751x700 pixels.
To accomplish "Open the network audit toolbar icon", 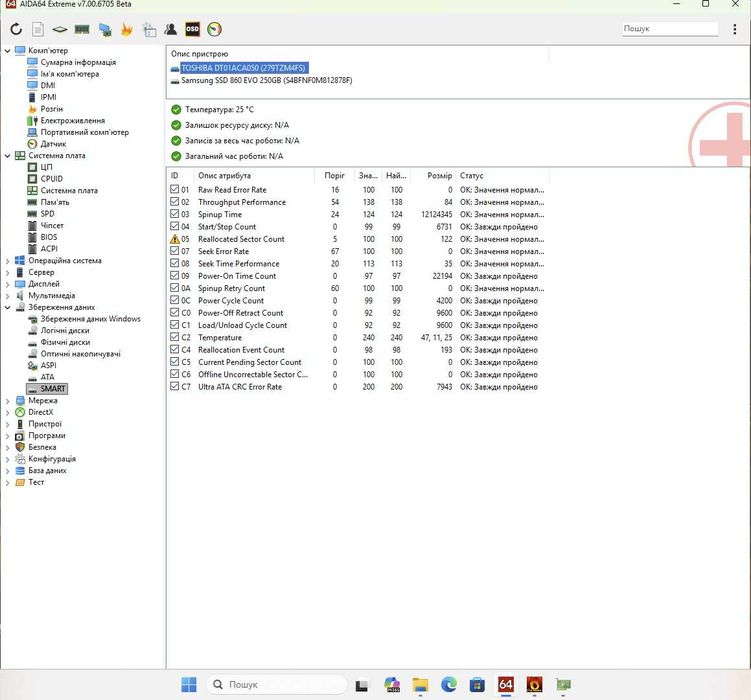I will tap(149, 29).
